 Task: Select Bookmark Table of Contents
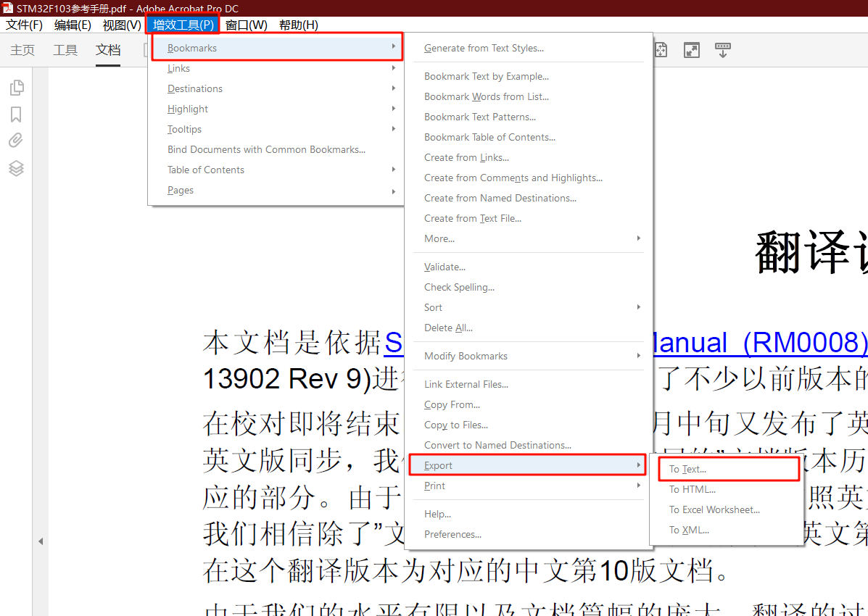529,137
